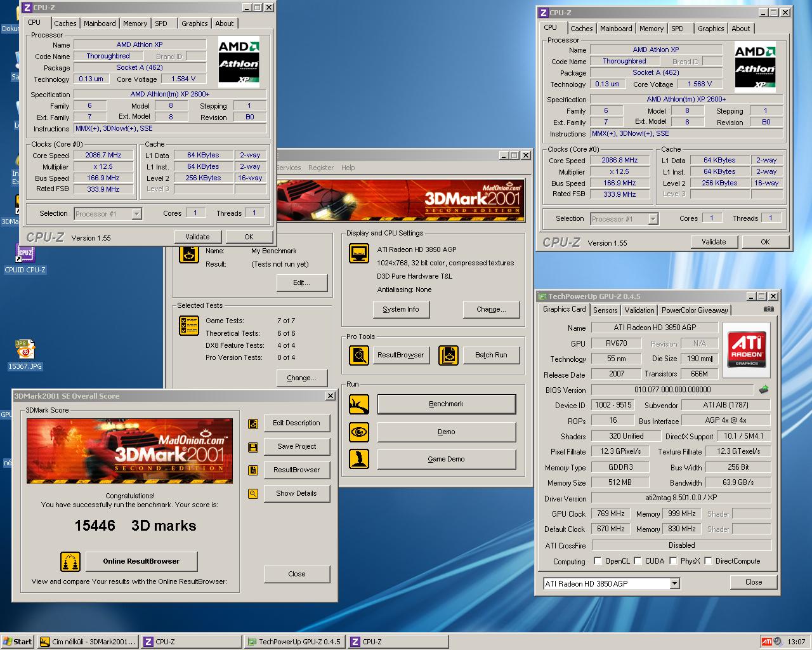
Task: Open the Graphics tab in the right CPU-Z
Action: pyautogui.click(x=710, y=29)
